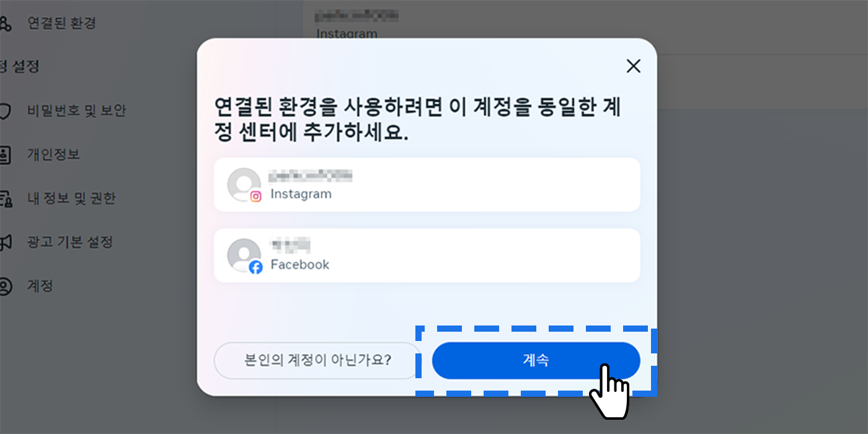Screen dimensions: 868x434
Task: Open 내 정보 및 권한 menu item
Action: click(71, 198)
